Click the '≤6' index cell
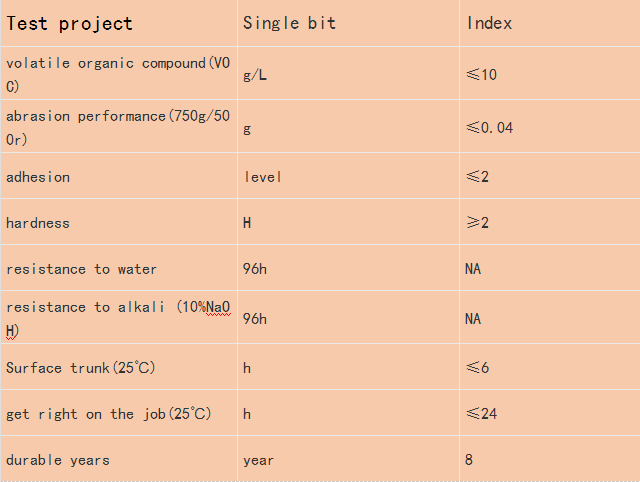 [550, 367]
